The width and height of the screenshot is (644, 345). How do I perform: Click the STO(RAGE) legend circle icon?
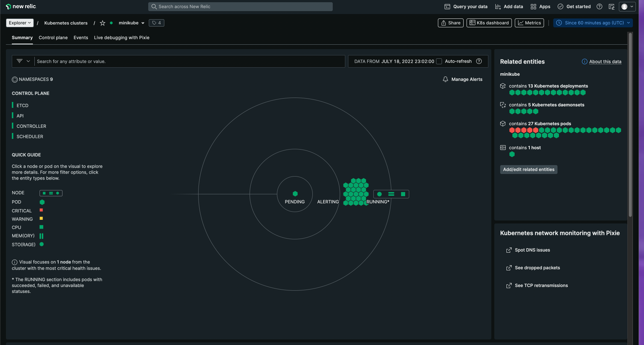click(x=42, y=244)
